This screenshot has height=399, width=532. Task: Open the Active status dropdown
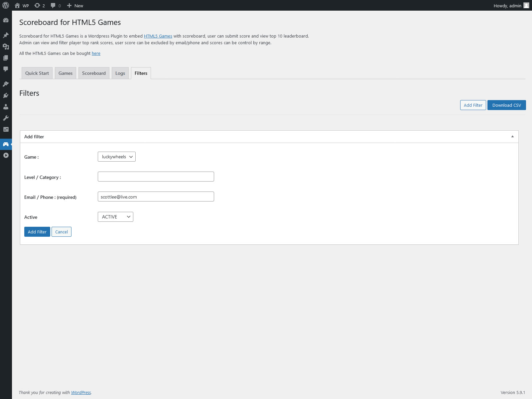tap(115, 217)
